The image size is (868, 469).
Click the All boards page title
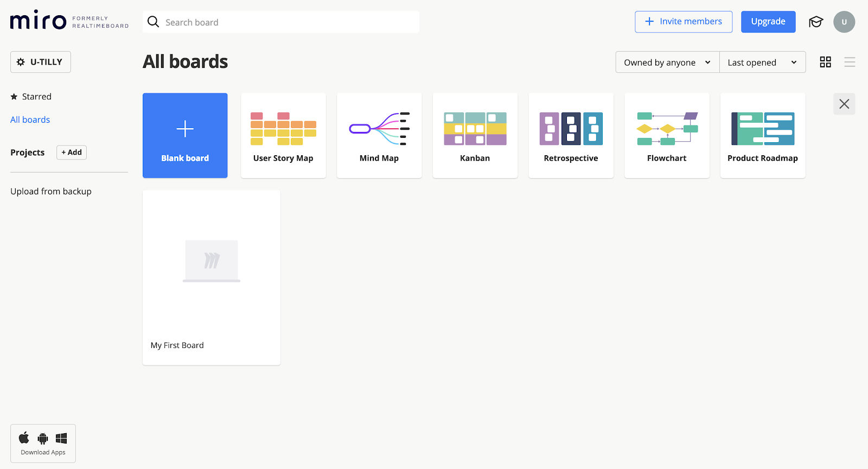[186, 62]
